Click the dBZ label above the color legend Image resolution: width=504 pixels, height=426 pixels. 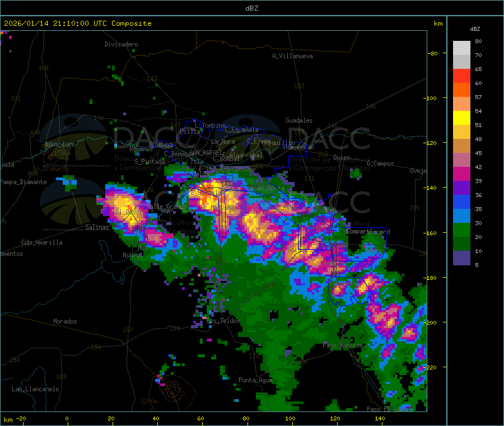(475, 29)
